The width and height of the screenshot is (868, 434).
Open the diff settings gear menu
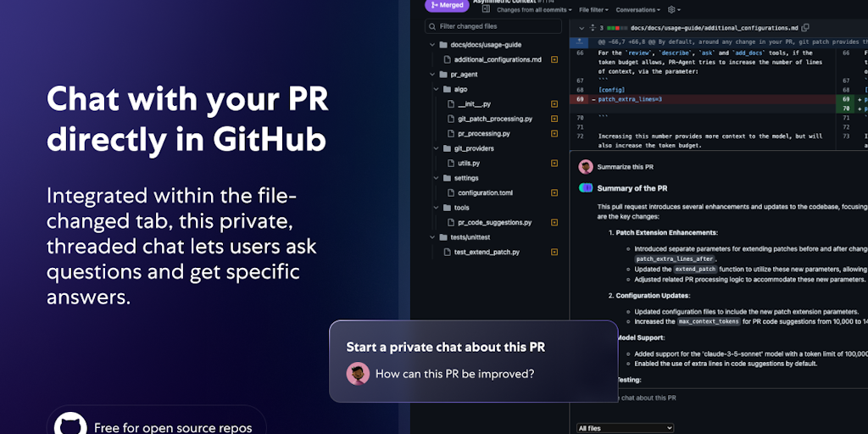[674, 10]
